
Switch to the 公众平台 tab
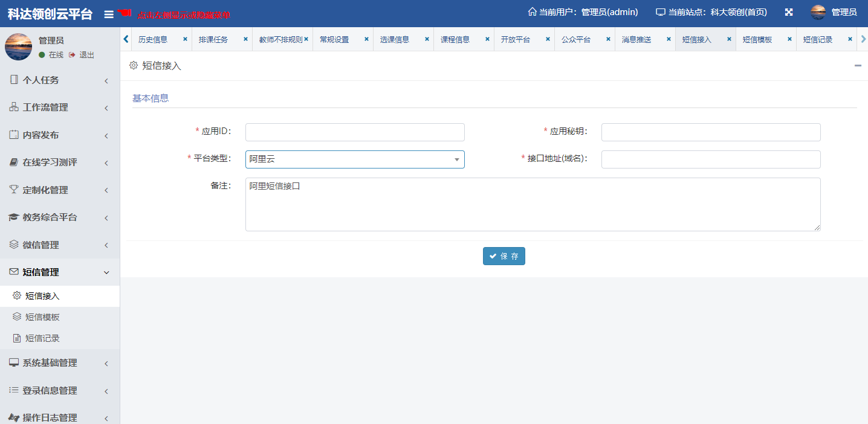[x=576, y=39]
